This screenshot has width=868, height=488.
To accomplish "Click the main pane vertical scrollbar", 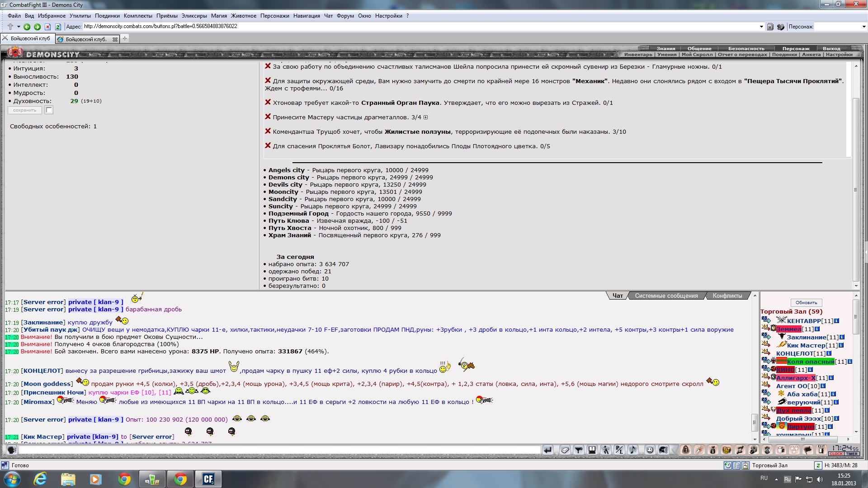I will (856, 190).
